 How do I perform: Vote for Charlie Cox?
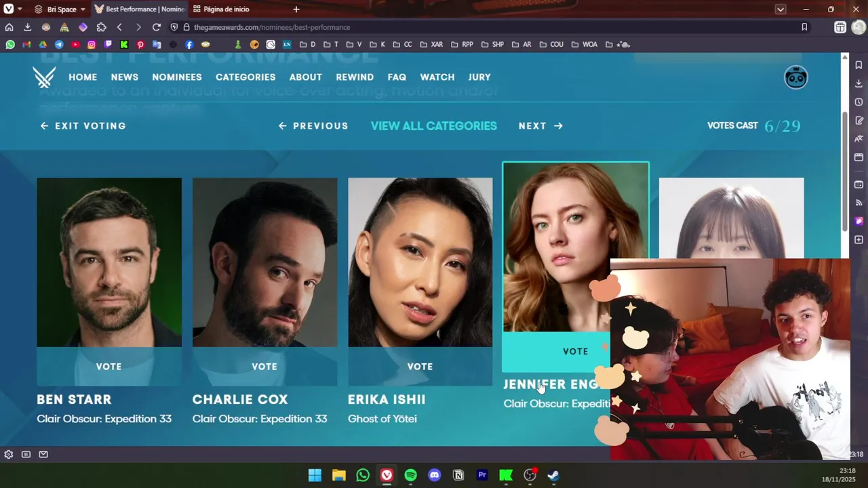point(264,367)
